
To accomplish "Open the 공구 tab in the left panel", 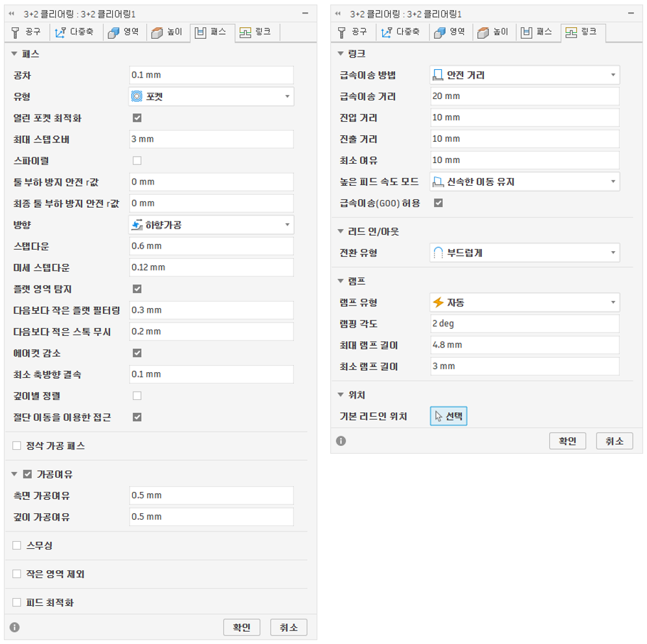I will (27, 32).
